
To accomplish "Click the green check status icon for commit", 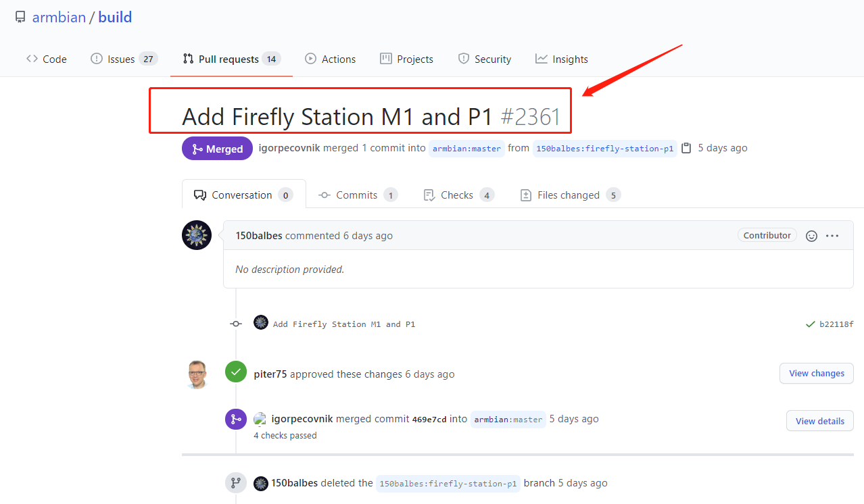I will [x=810, y=324].
